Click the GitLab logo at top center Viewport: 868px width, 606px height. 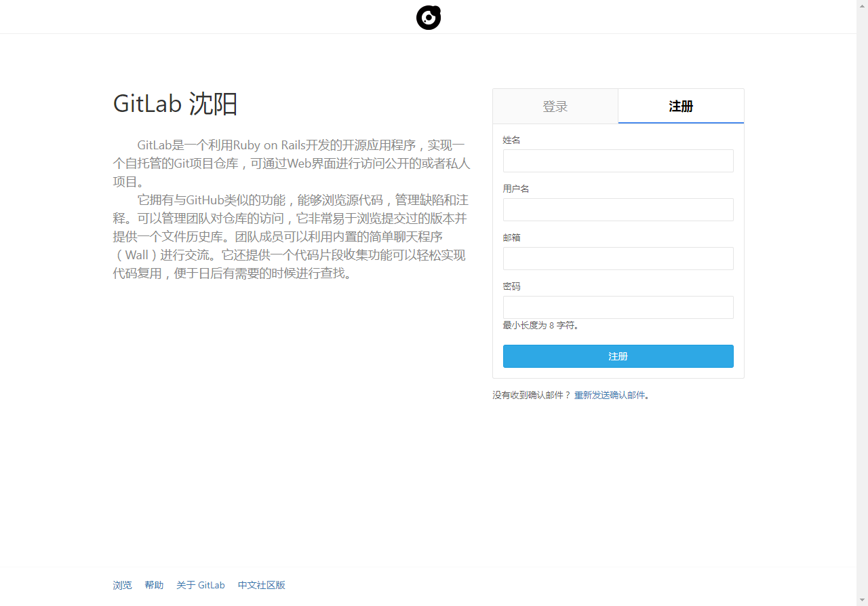pos(429,17)
